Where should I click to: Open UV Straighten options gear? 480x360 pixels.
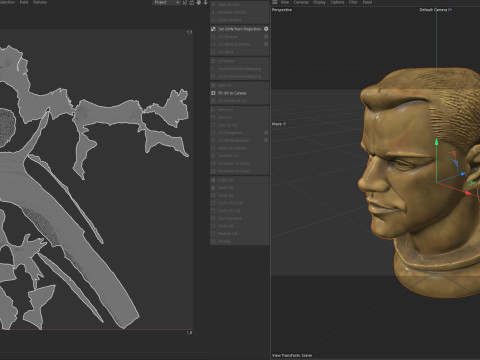(x=266, y=133)
